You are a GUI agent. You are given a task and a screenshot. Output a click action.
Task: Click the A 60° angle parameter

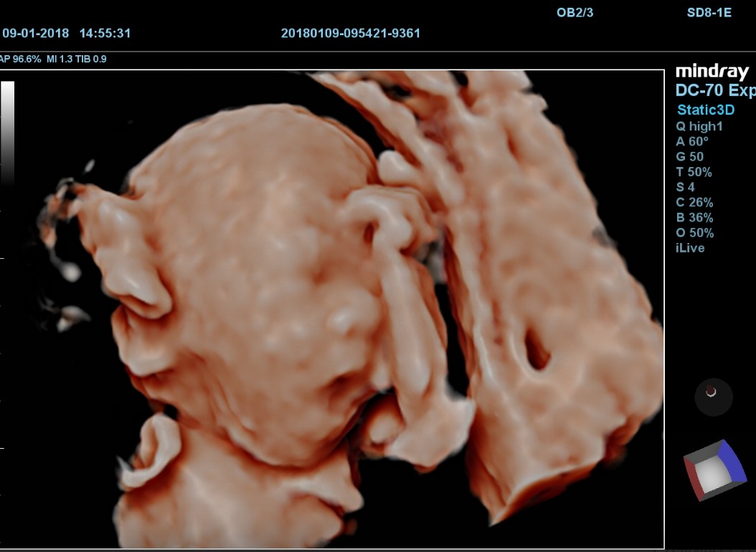[x=691, y=141]
